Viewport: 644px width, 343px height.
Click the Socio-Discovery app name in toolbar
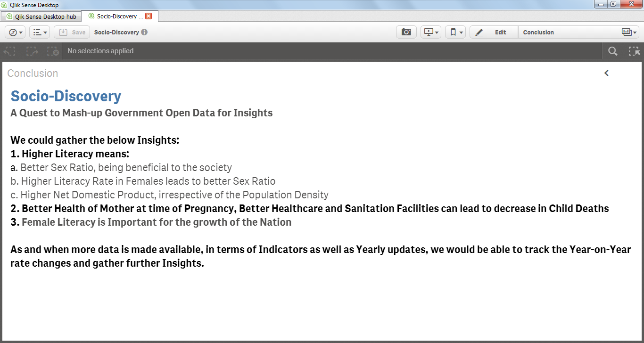coord(116,33)
